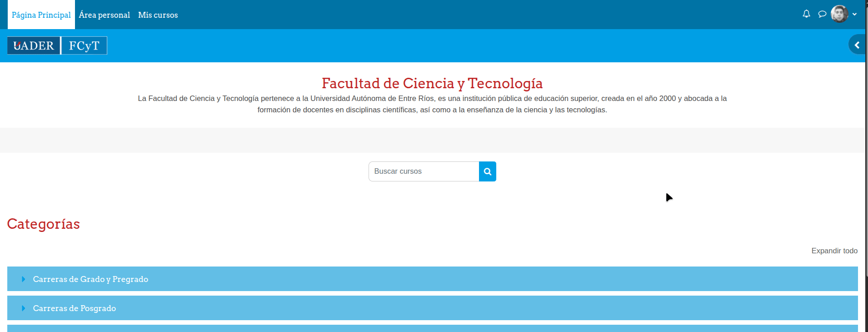Open the messages speech bubble icon
Viewport: 868px width, 332px height.
pyautogui.click(x=822, y=14)
